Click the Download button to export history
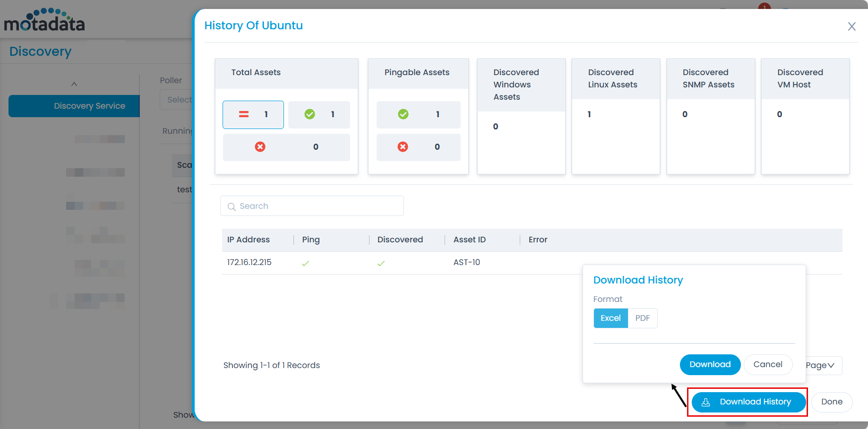 (x=710, y=364)
